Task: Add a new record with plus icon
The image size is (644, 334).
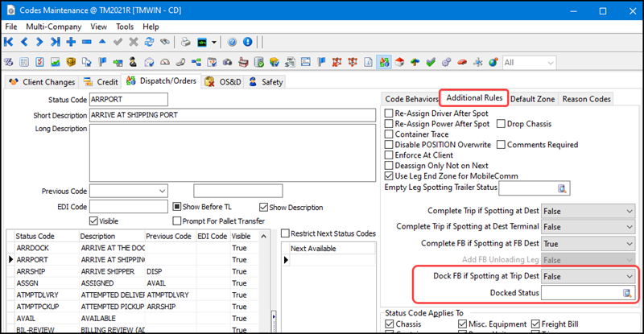Action: tap(71, 42)
